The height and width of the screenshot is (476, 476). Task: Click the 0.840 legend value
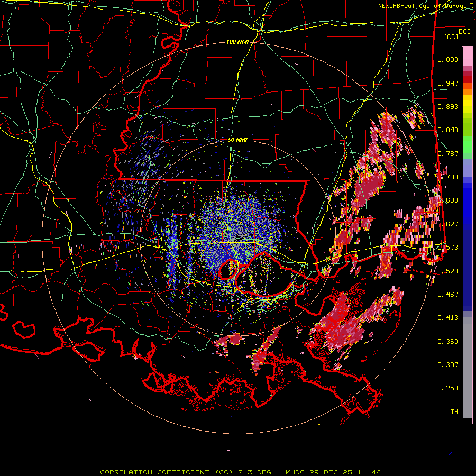(448, 130)
